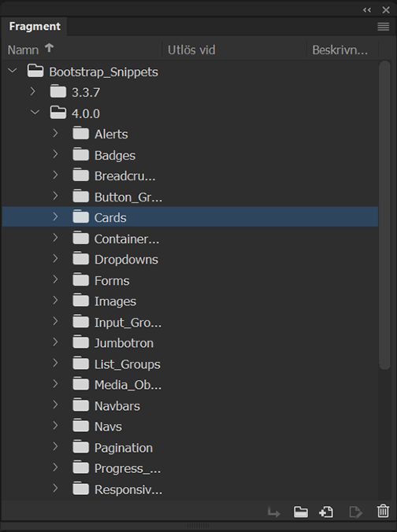Collapse the Bootstrap_Snippets folder
The height and width of the screenshot is (532, 397).
[x=13, y=71]
